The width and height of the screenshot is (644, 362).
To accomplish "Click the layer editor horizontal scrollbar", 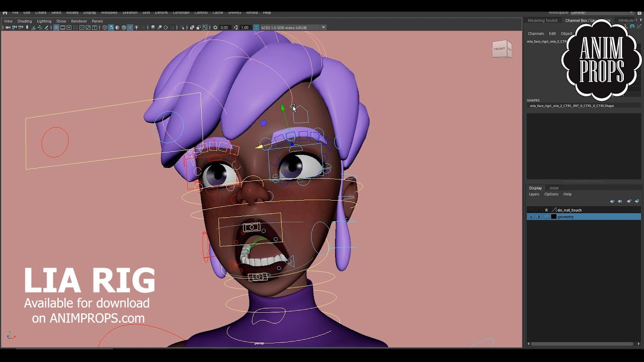I will [x=583, y=344].
